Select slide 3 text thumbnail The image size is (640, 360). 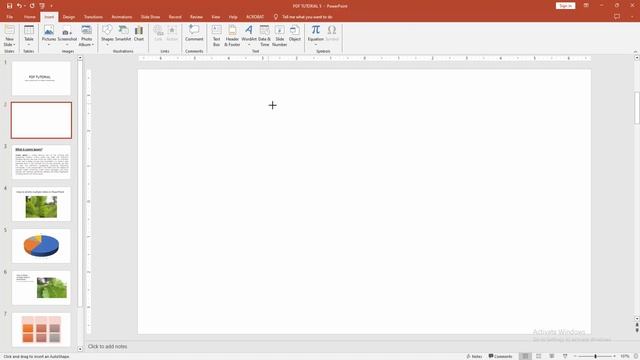41,162
